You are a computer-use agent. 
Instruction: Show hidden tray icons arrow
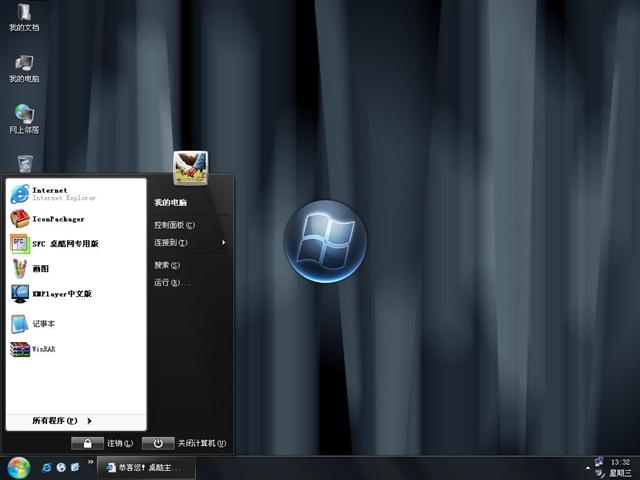click(x=588, y=468)
